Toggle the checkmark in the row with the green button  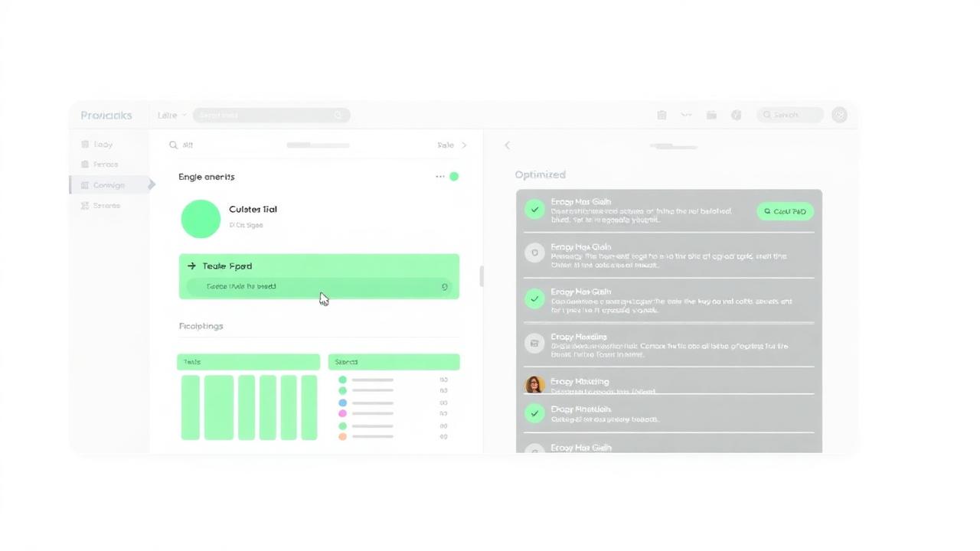pos(534,208)
